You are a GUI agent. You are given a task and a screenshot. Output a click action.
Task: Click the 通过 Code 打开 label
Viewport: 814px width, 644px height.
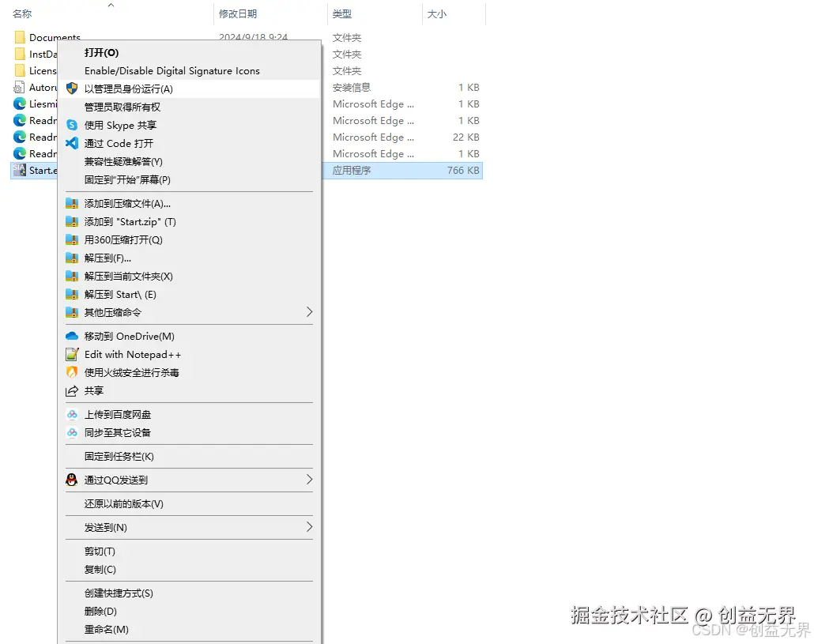tap(119, 143)
